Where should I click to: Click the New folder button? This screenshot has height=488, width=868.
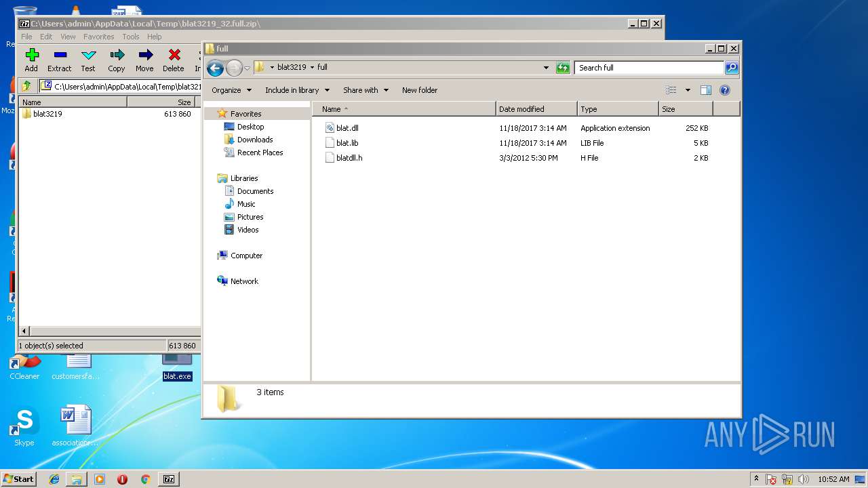tap(420, 90)
